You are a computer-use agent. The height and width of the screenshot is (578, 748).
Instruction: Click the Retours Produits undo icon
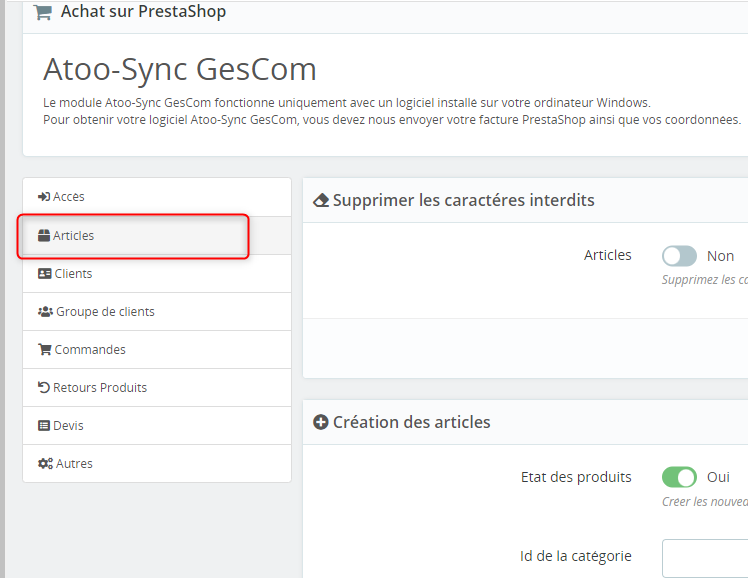tap(44, 388)
